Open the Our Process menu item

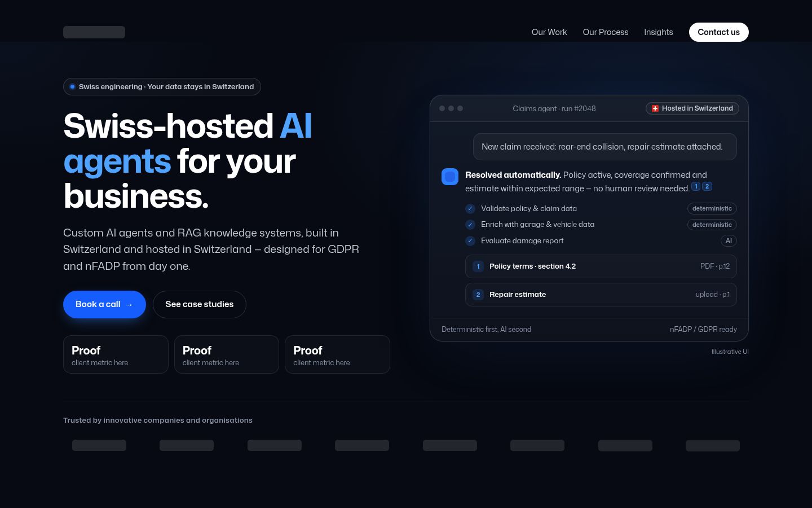[606, 32]
